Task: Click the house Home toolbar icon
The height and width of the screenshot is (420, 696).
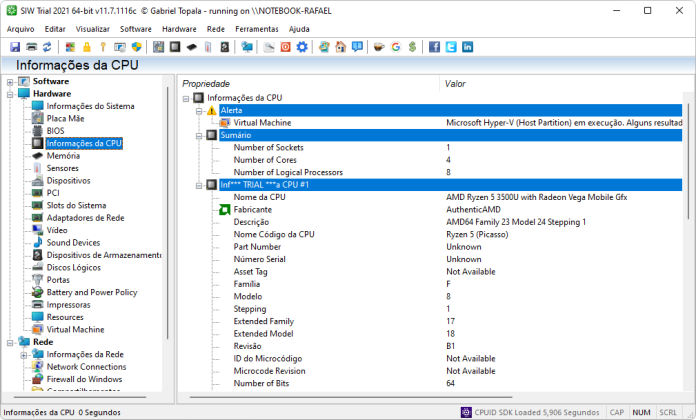Action: [x=340, y=47]
